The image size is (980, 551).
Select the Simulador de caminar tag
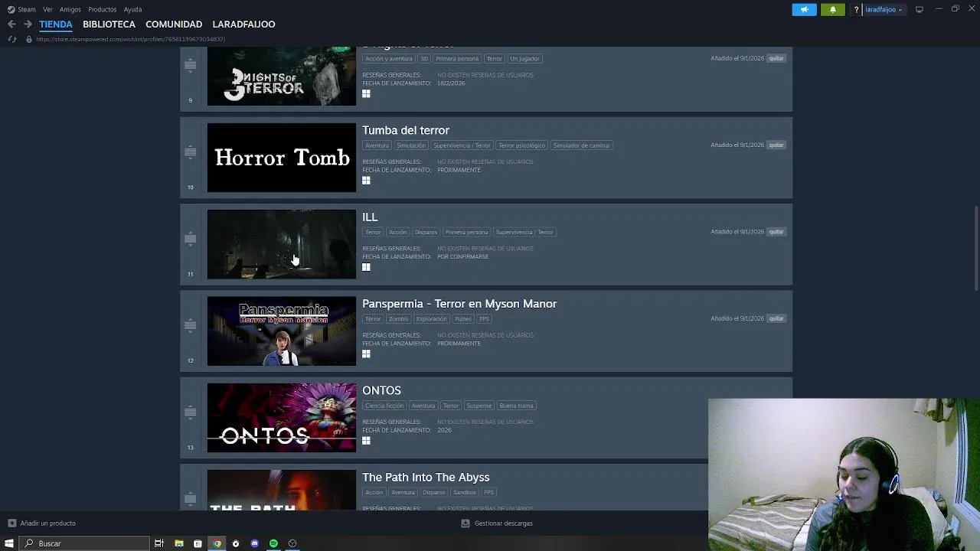click(581, 145)
